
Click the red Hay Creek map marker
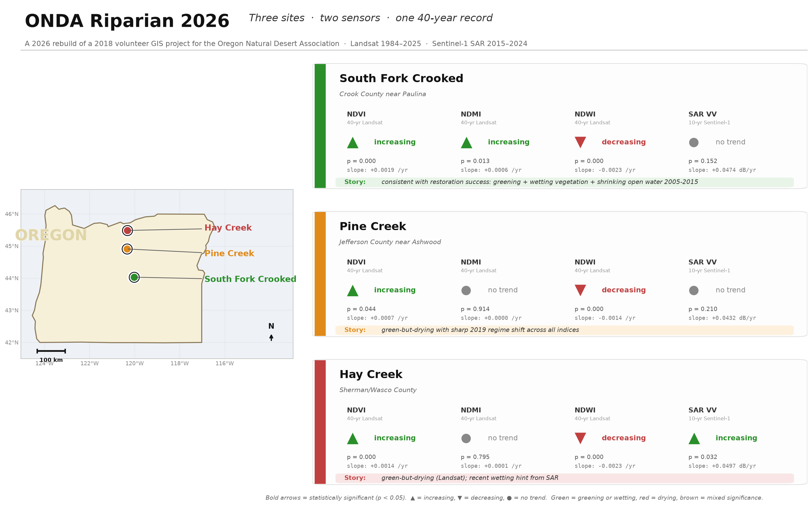coord(127,231)
